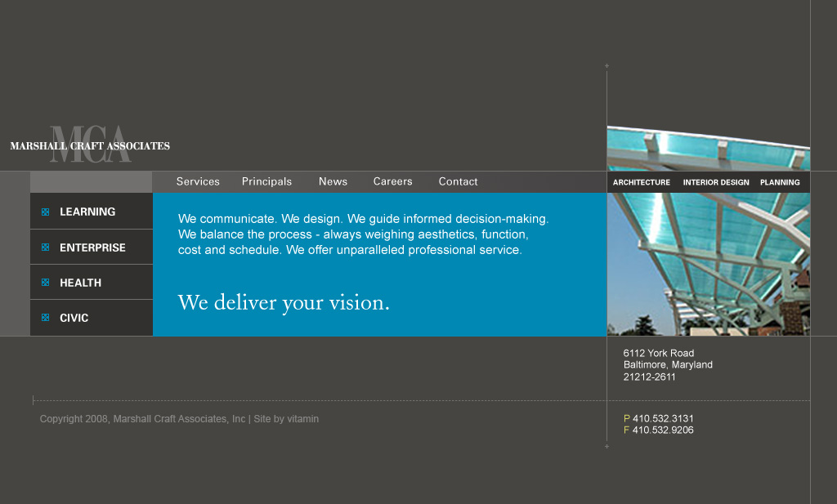Viewport: 837px width, 504px height.
Task: Click the MCA logo
Action: (90, 145)
